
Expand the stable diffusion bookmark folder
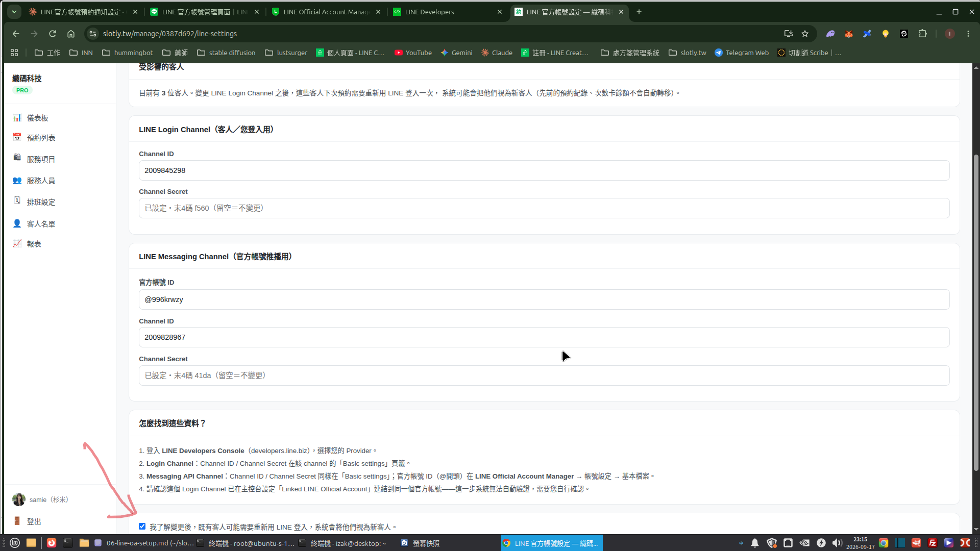pyautogui.click(x=226, y=53)
